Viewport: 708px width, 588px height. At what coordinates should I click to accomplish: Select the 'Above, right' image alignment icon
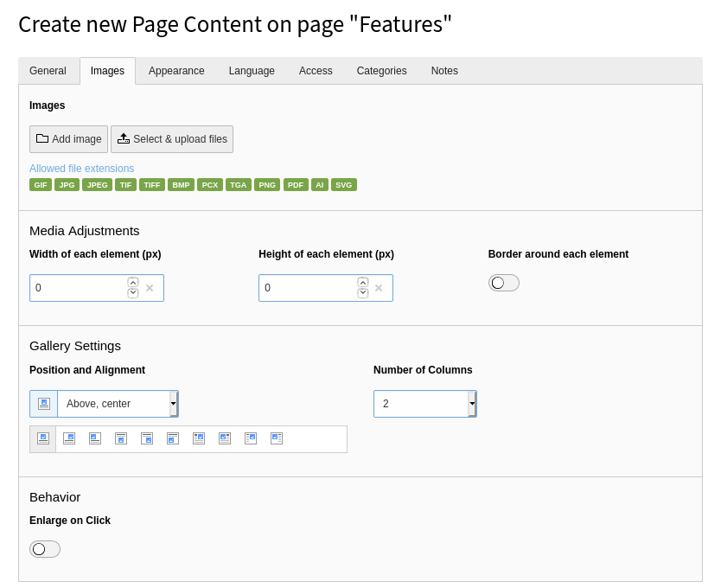click(x=69, y=438)
